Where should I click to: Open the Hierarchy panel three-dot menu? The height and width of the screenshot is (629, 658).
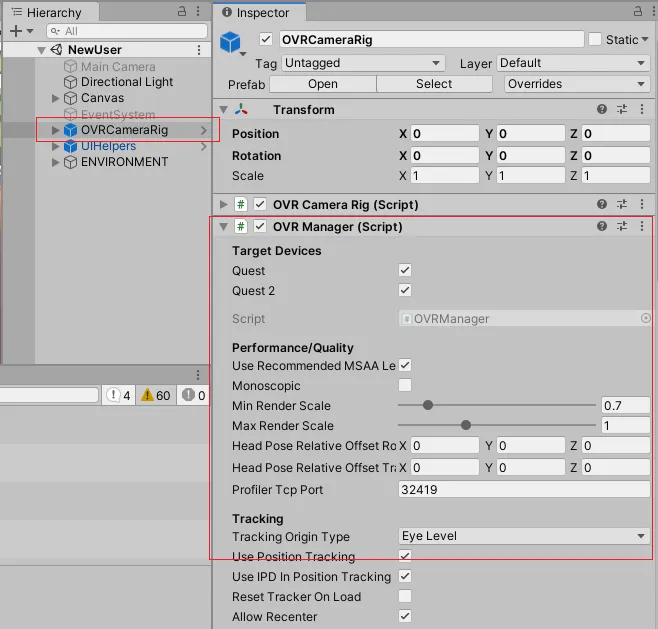point(198,11)
